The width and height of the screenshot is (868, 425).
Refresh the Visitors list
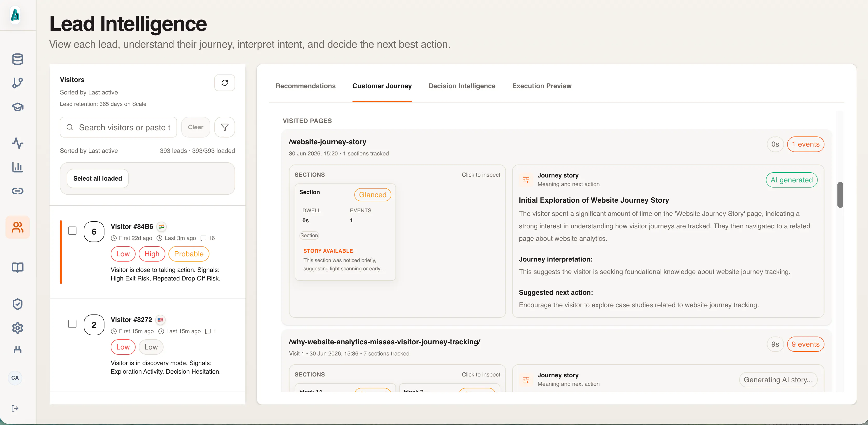[x=225, y=83]
